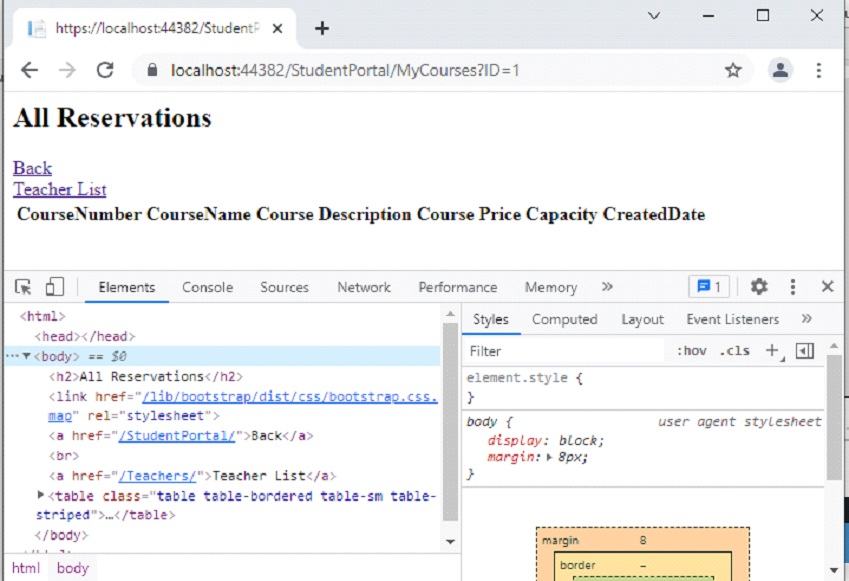Click the CourseNumber column header
This screenshot has width=849, height=581.
[79, 214]
